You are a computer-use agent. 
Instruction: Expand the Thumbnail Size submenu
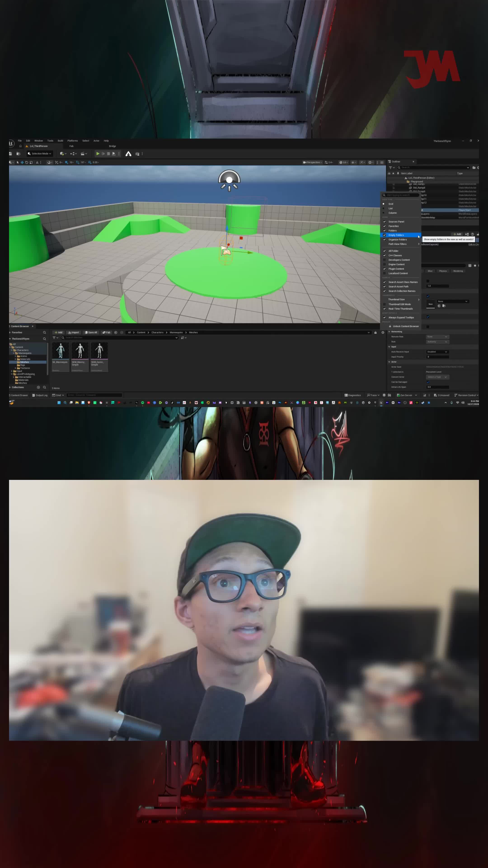tap(401, 300)
